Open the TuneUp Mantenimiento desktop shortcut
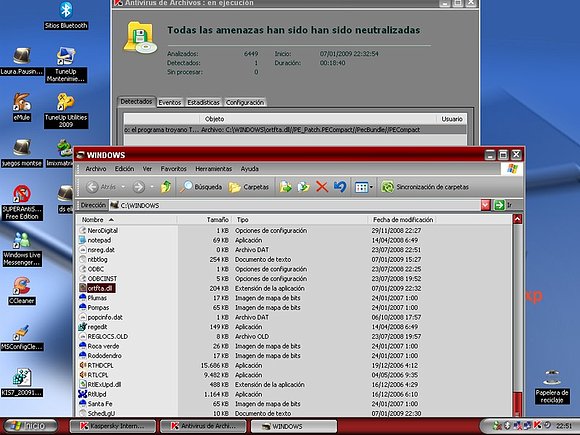This screenshot has width=580, height=435. coord(66,64)
